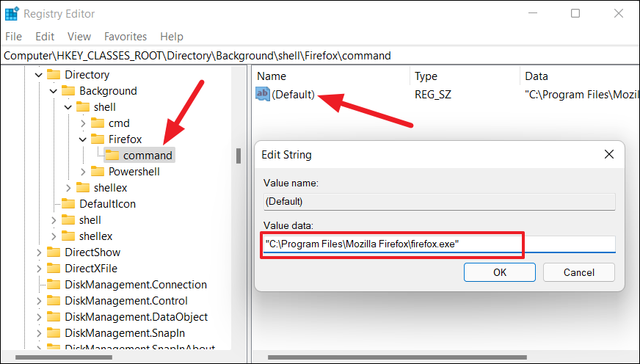Select the command key in tree
This screenshot has height=364, width=640.
point(148,156)
